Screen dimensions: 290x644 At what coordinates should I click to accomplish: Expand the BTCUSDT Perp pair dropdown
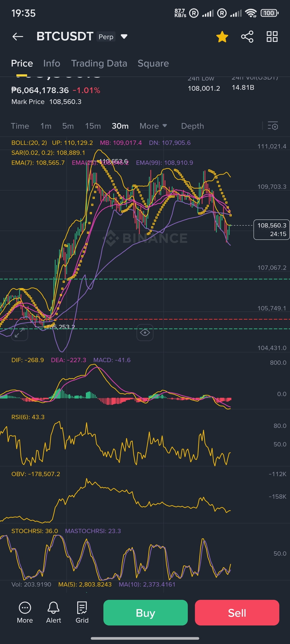[124, 37]
